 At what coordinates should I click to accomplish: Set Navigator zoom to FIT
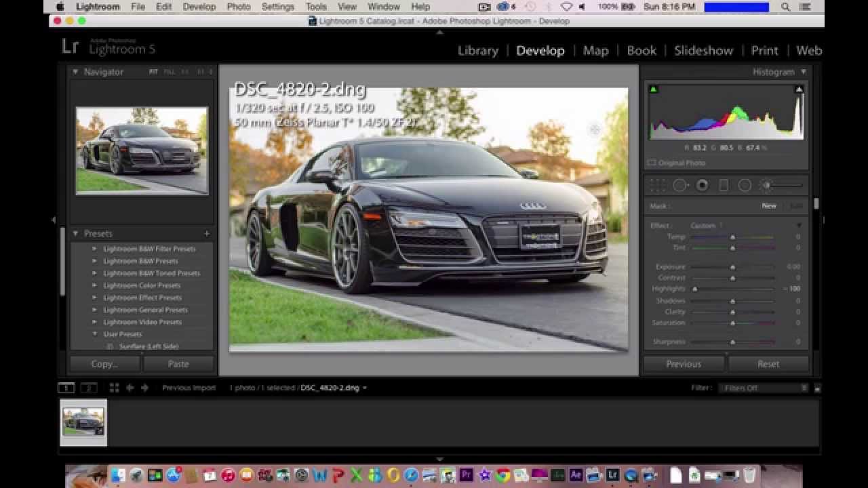[154, 72]
